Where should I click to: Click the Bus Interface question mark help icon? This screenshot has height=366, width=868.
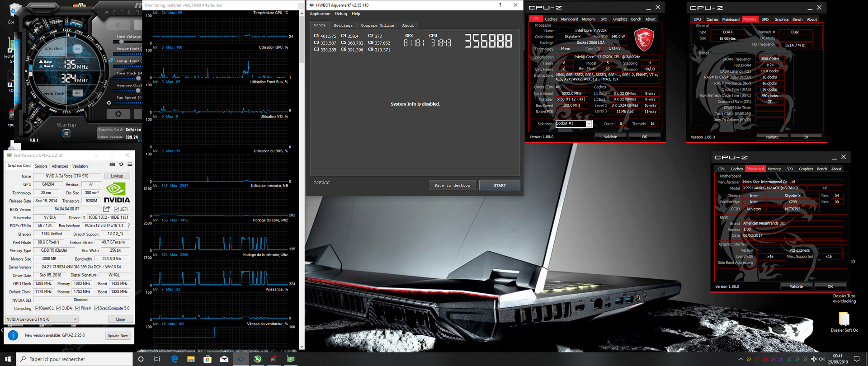tap(128, 225)
